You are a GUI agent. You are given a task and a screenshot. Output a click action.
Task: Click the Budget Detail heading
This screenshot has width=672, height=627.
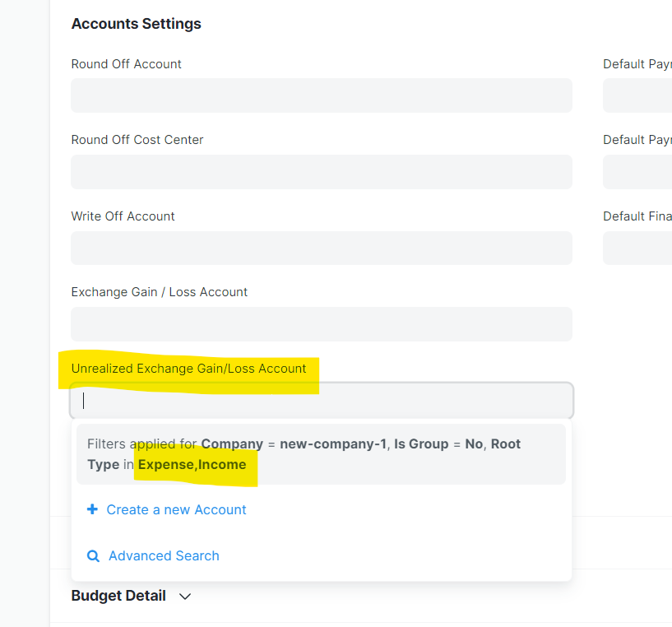[118, 595]
